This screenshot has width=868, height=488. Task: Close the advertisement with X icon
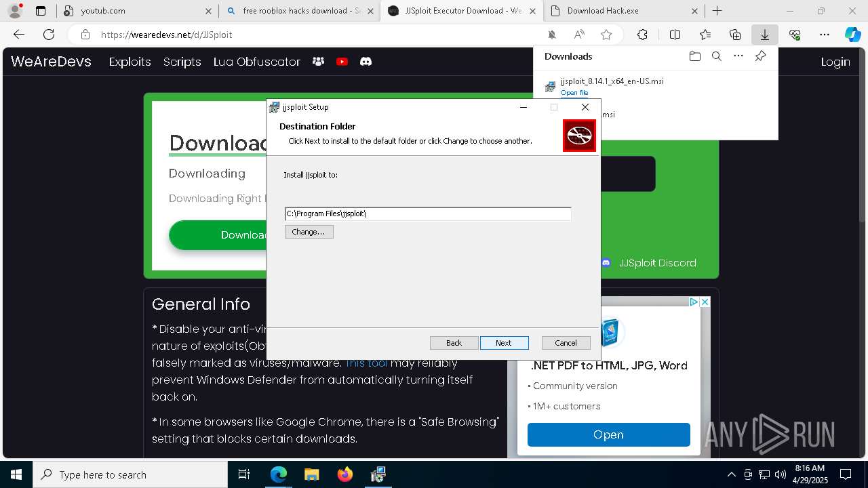point(705,302)
